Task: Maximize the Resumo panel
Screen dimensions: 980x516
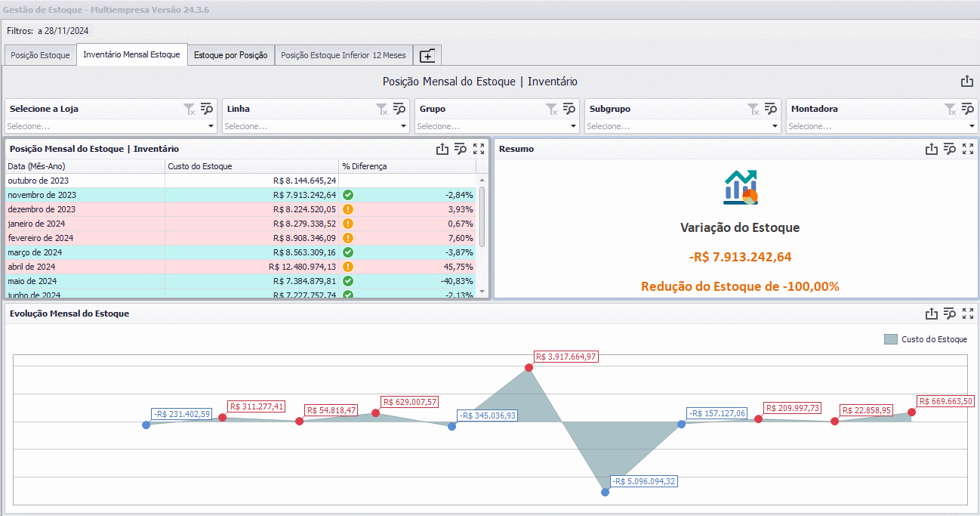Action: click(x=968, y=149)
